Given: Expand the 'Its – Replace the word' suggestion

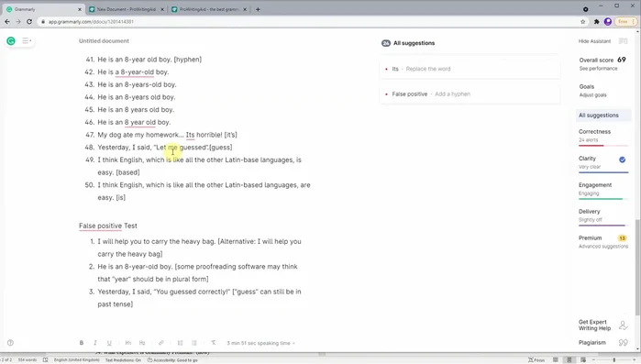Looking at the screenshot, I should pos(470,69).
